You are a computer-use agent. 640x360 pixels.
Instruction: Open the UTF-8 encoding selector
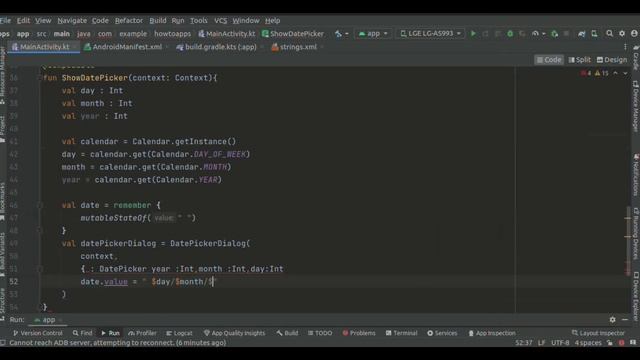click(560, 343)
